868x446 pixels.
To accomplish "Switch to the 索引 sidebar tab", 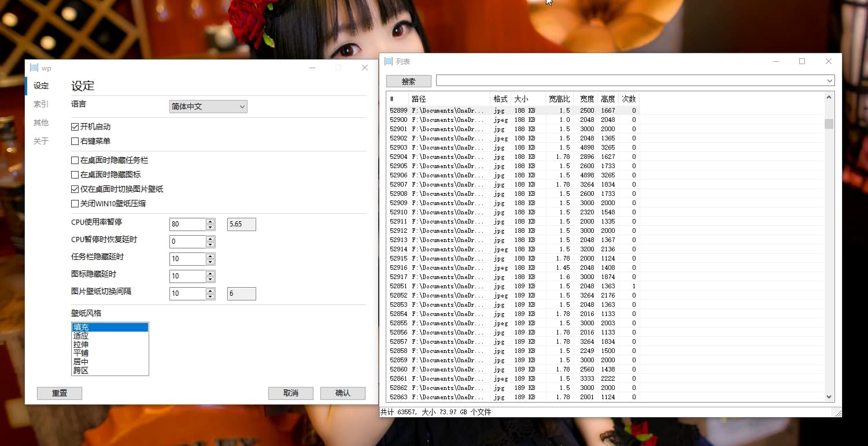I will coord(41,105).
